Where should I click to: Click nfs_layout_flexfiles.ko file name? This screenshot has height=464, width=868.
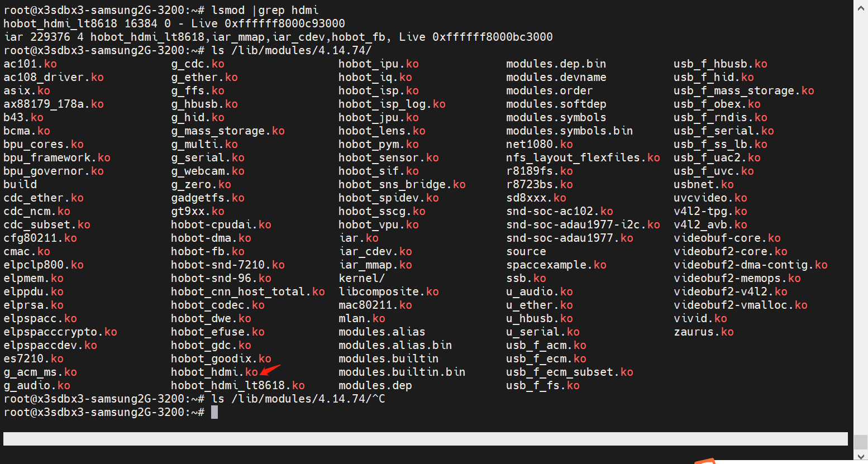coord(583,158)
